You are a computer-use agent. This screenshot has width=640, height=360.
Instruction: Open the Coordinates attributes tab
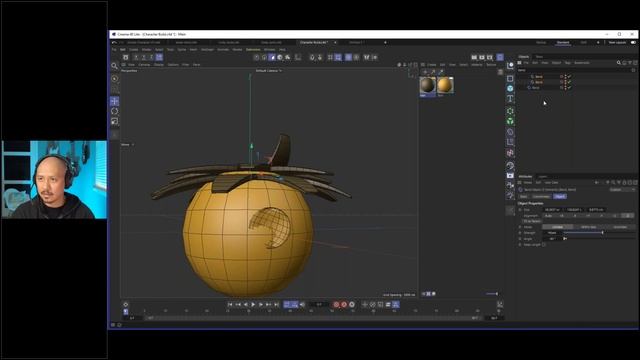(541, 196)
